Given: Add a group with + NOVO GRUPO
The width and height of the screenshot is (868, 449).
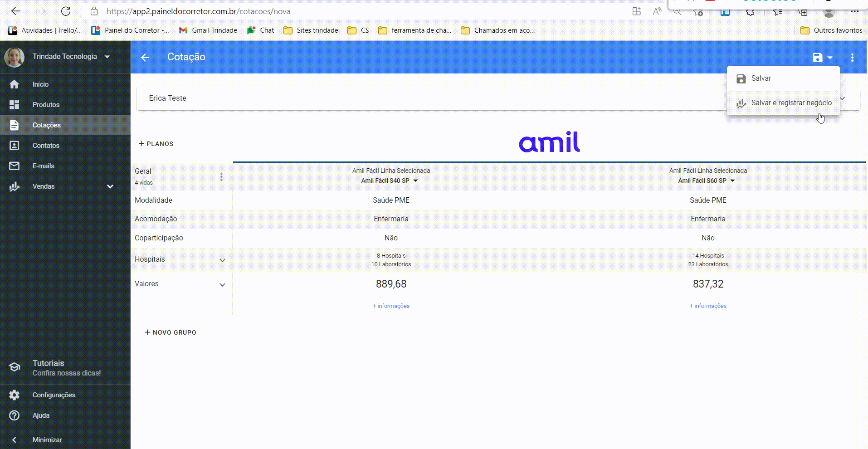Looking at the screenshot, I should (171, 332).
